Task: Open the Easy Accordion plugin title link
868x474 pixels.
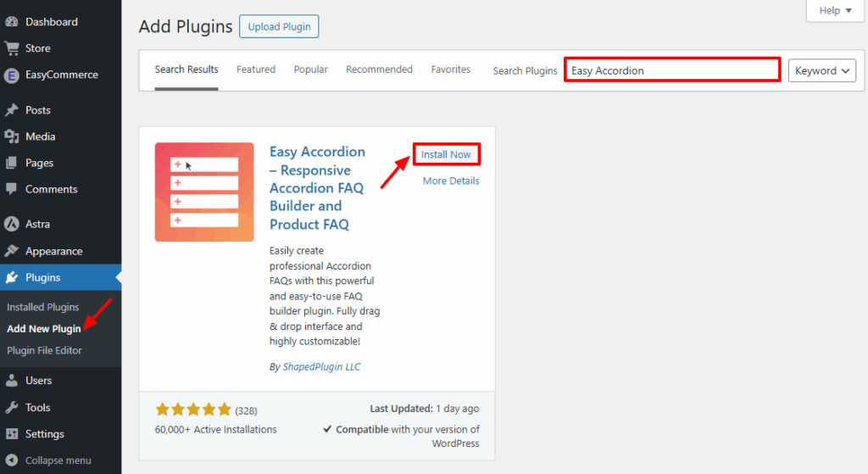Action: tap(317, 187)
